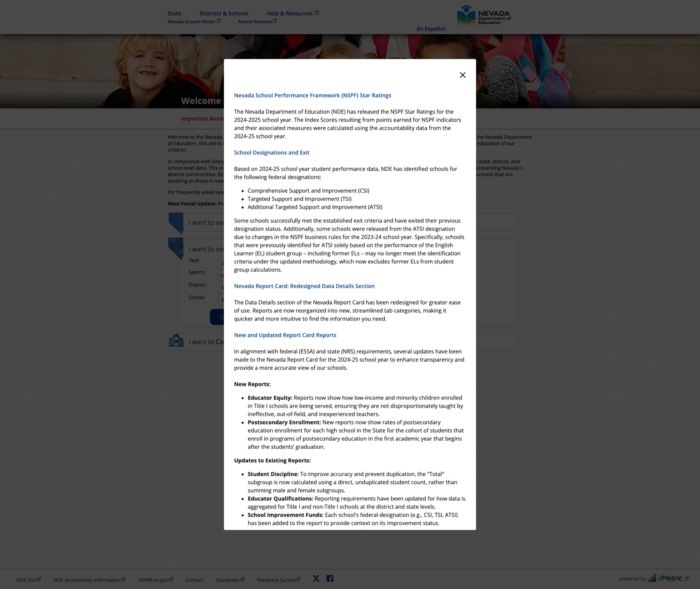Click the eMetric logo in the footer
The image size is (700, 589).
point(665,578)
